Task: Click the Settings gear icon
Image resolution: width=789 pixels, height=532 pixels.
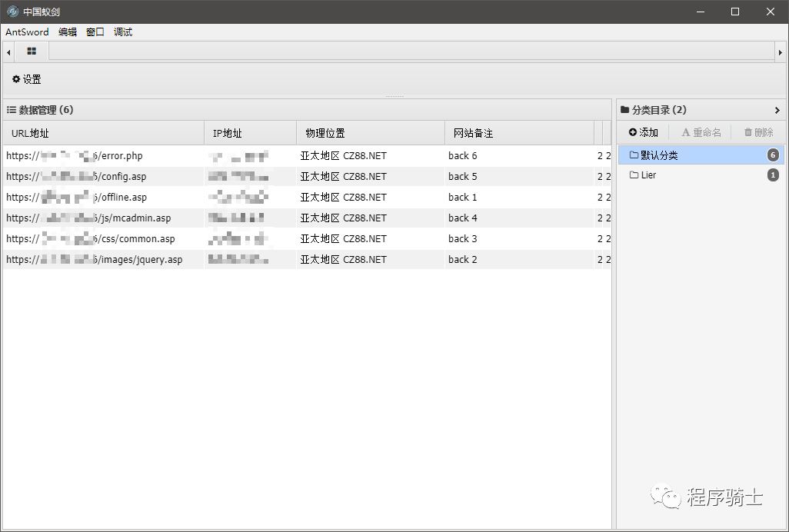Action: pyautogui.click(x=16, y=79)
